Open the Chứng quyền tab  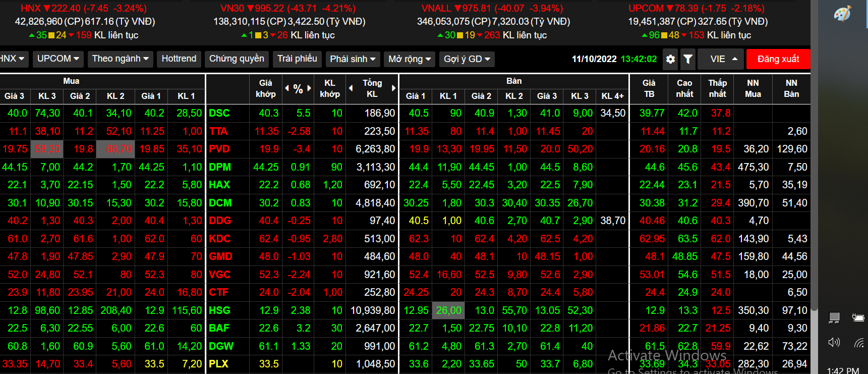click(237, 59)
